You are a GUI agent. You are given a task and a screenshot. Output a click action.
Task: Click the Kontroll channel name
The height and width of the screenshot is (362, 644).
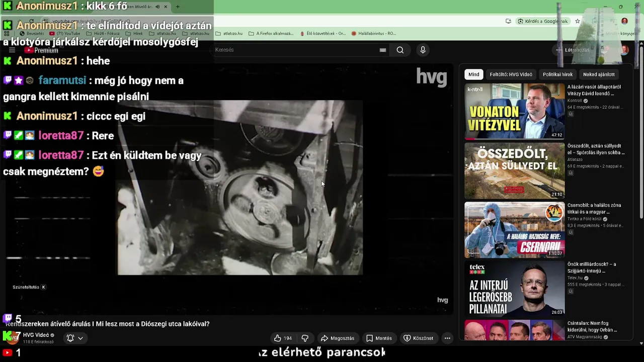[x=575, y=101]
